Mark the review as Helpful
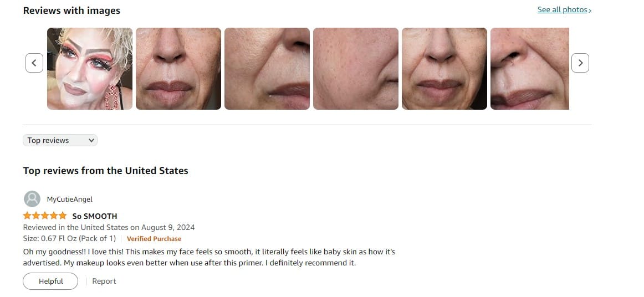 [x=50, y=281]
